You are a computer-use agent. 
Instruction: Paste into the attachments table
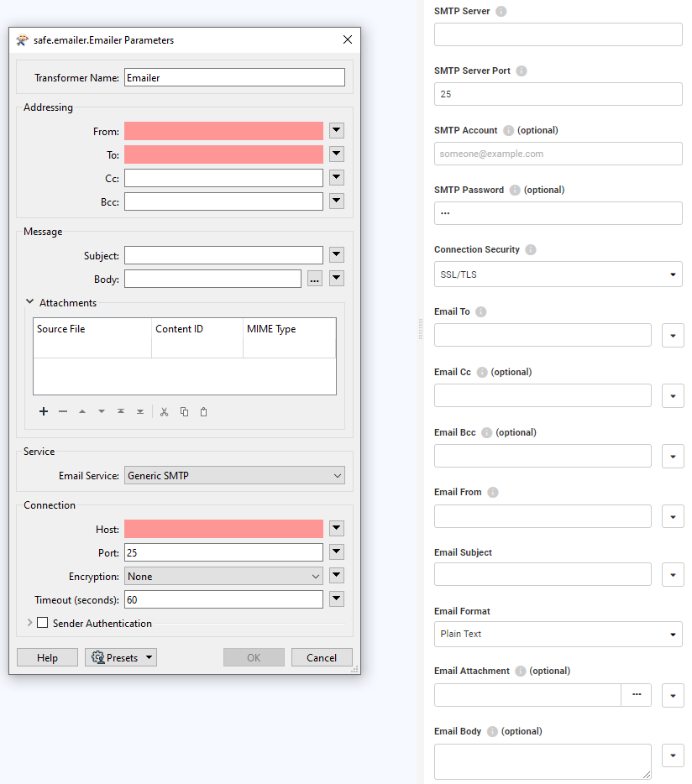(x=204, y=411)
